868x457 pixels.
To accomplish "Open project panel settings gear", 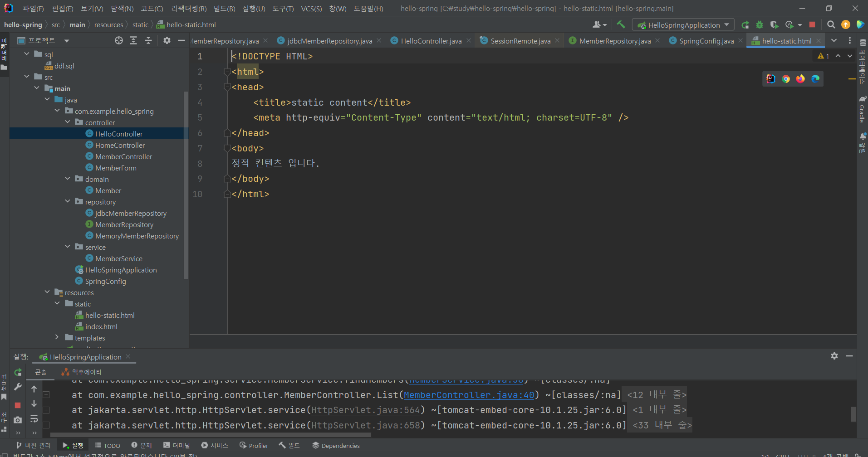I will pyautogui.click(x=167, y=40).
